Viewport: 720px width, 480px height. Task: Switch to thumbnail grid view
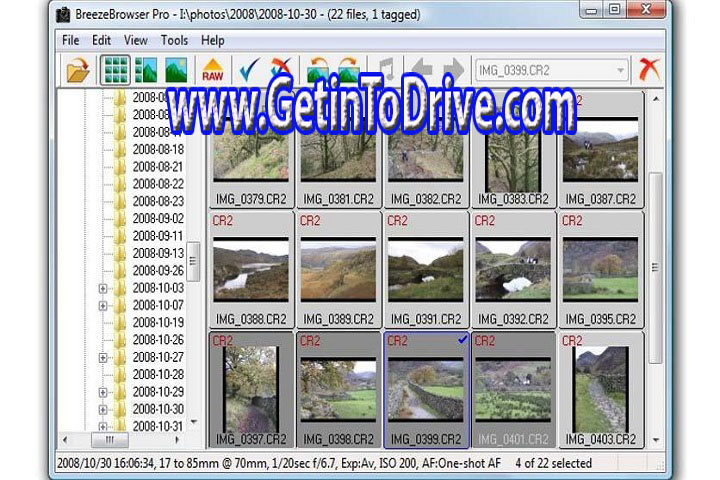tap(116, 70)
